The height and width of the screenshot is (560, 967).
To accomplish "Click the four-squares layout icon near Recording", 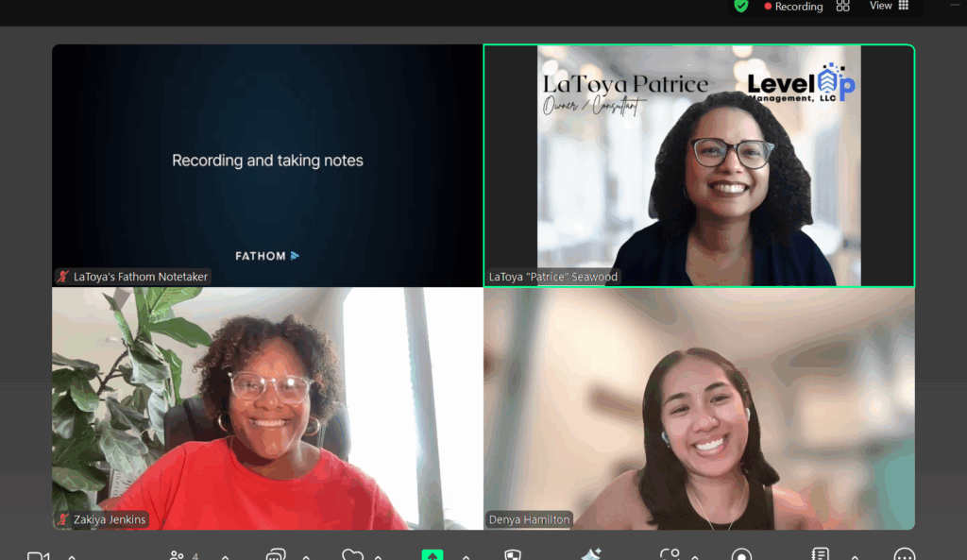I will coord(842,6).
